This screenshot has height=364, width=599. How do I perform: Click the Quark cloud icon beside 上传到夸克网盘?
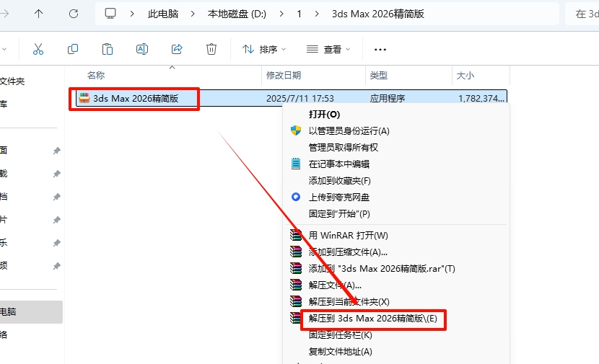[296, 197]
